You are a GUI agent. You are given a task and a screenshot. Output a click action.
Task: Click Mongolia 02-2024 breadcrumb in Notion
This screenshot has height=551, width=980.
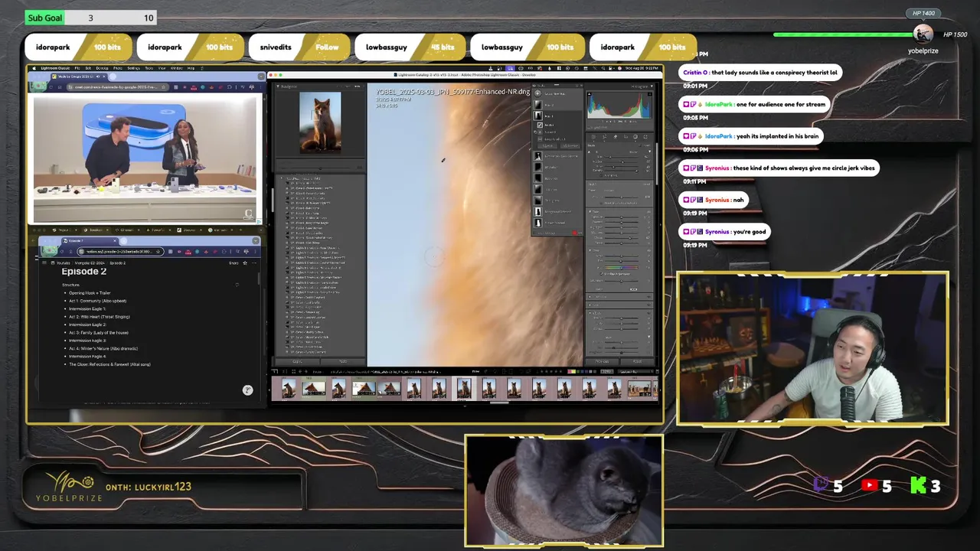(x=90, y=263)
